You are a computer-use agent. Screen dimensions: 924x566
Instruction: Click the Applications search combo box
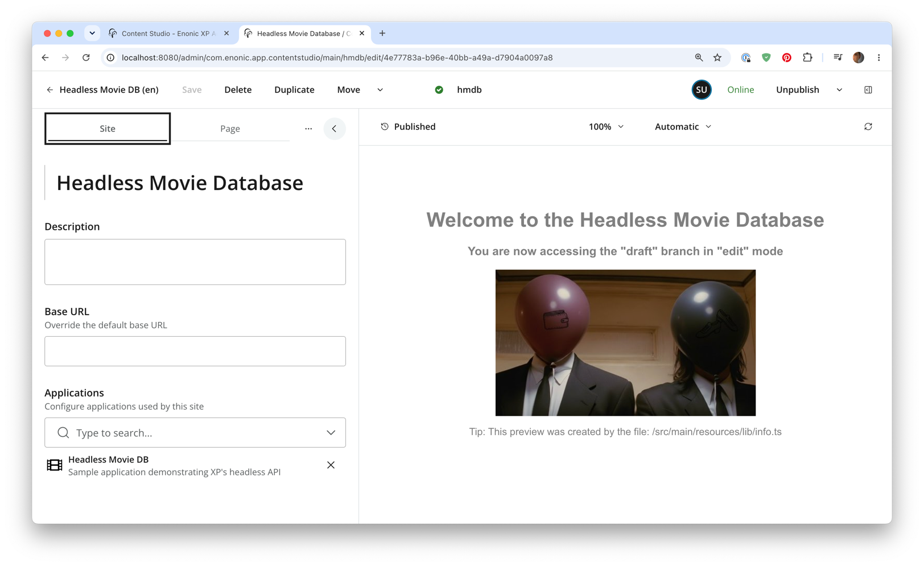(195, 433)
